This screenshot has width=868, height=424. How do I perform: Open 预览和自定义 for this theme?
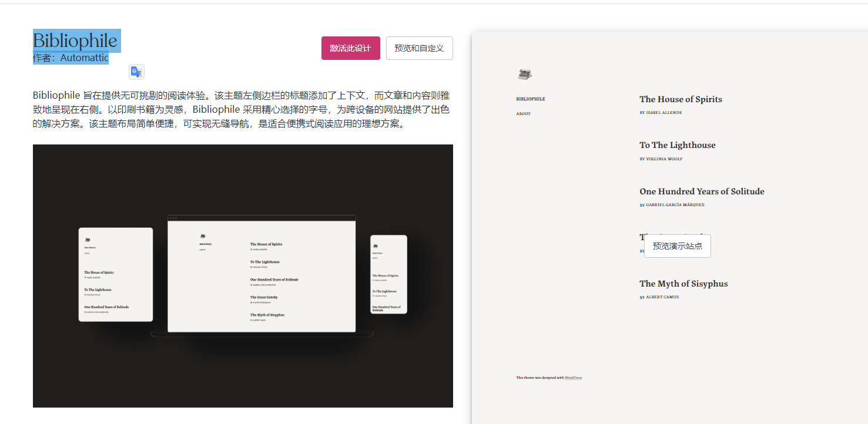(420, 48)
